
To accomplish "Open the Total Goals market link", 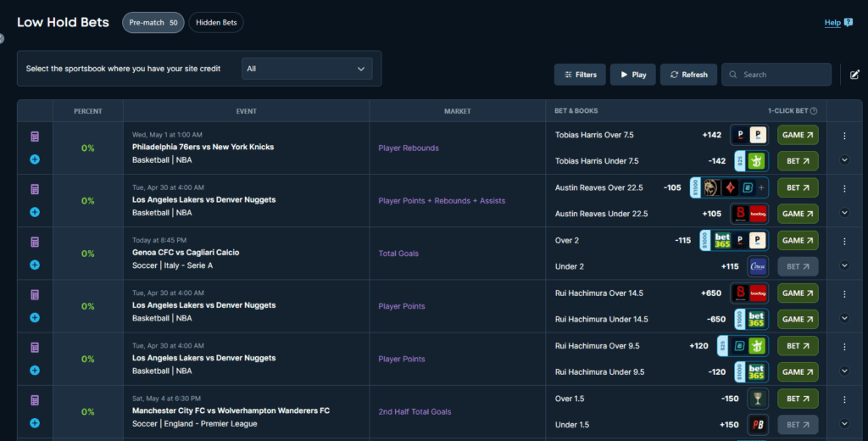I will click(x=398, y=254).
